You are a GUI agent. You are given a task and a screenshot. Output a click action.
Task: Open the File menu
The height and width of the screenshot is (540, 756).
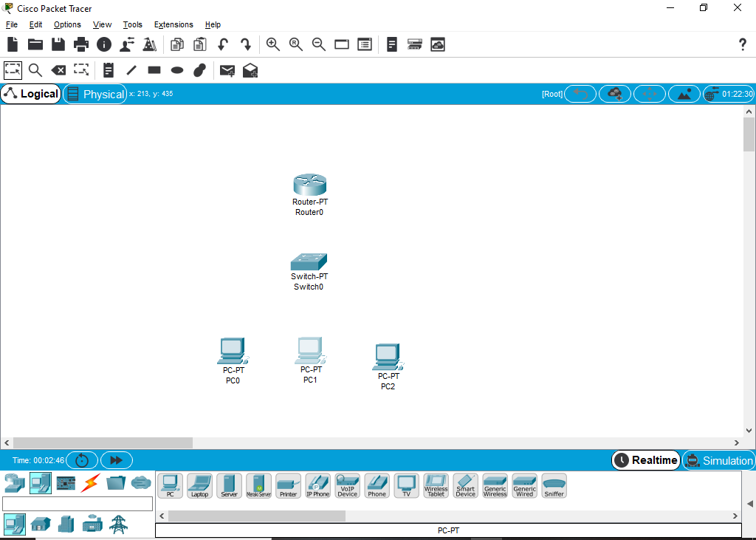click(x=12, y=24)
